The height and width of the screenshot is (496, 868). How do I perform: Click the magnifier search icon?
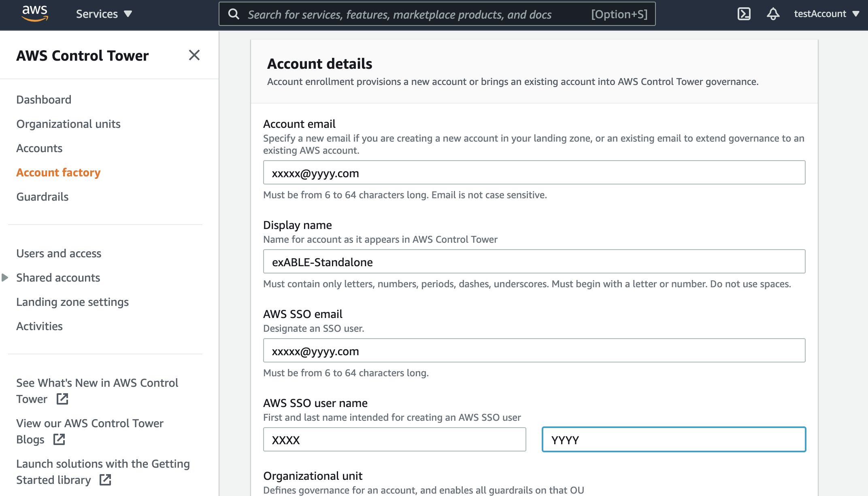(234, 14)
